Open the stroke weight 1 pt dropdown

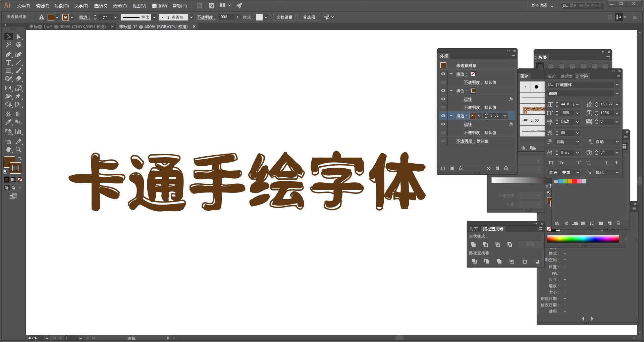click(x=115, y=17)
